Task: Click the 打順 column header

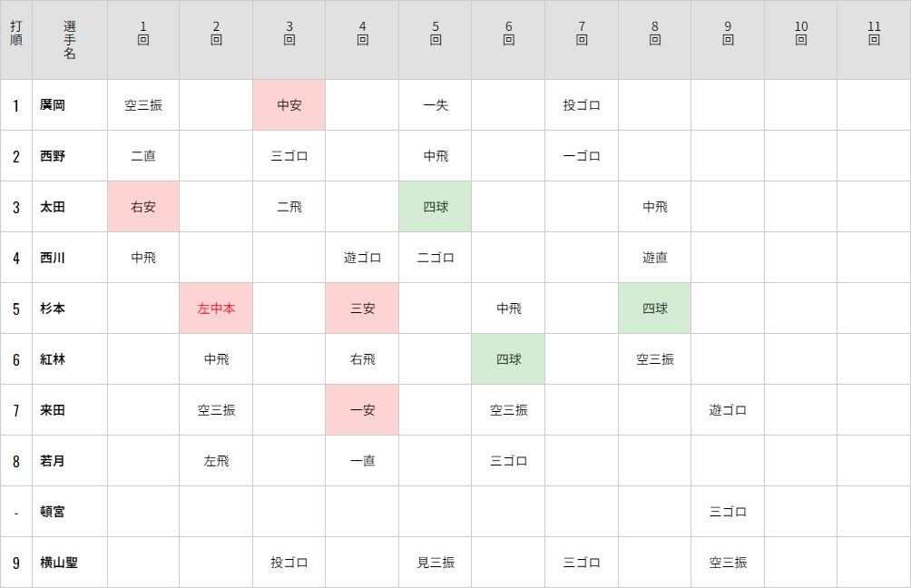Action: tap(16, 40)
